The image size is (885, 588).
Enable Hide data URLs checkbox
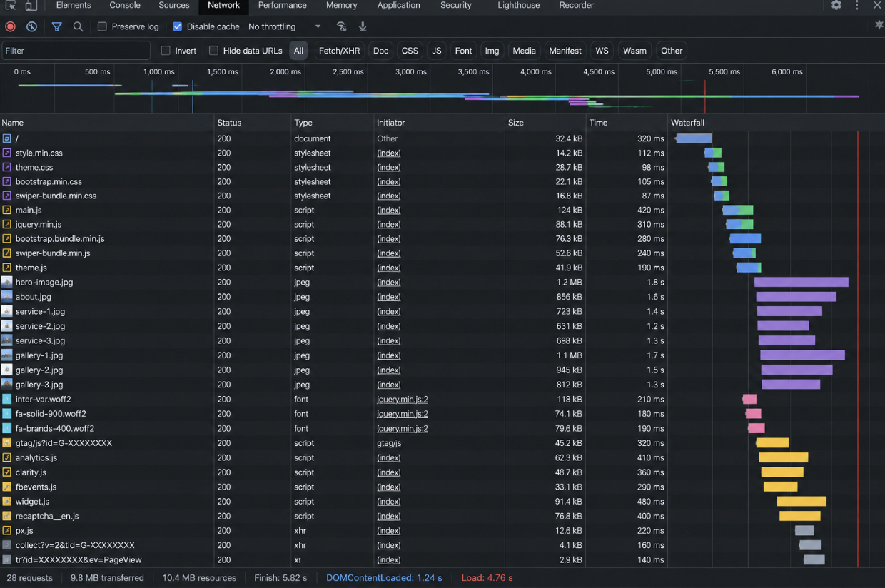click(213, 51)
